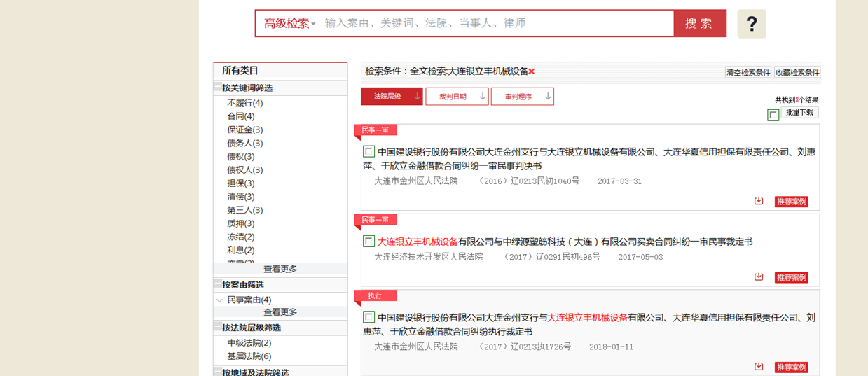Sort results by 裁判日期
The image size is (868, 376).
click(456, 97)
